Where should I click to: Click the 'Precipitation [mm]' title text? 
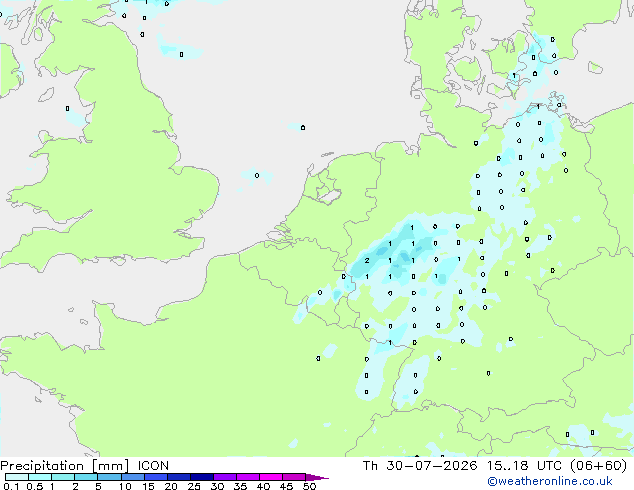coord(65,466)
